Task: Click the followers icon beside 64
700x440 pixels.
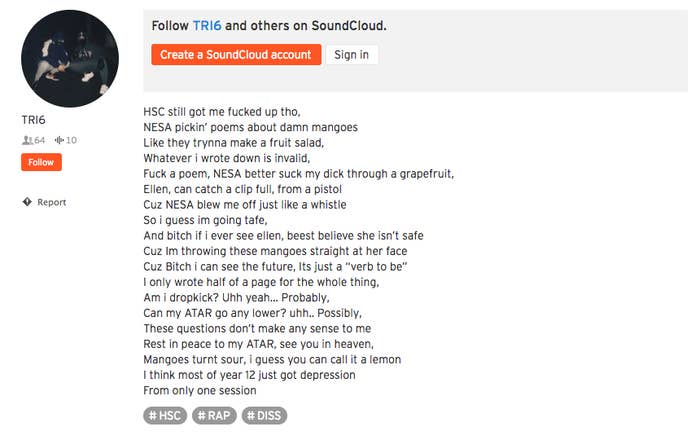Action: [27, 140]
